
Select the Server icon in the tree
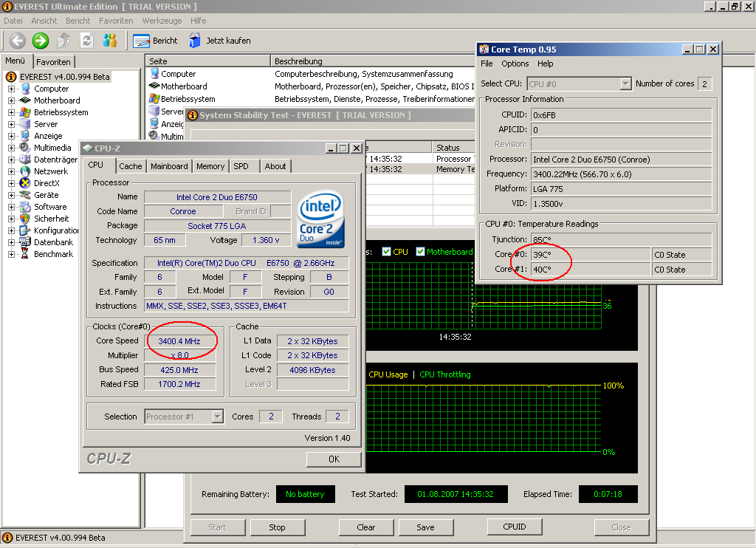point(26,124)
